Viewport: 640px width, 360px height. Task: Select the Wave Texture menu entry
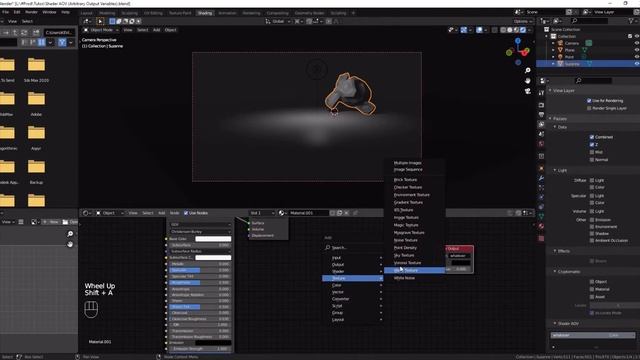[x=414, y=270]
